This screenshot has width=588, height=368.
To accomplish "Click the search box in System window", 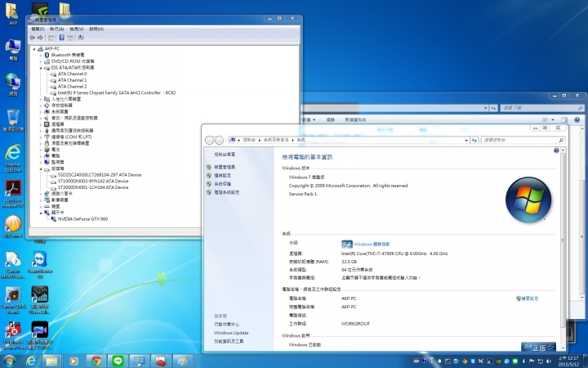I will pyautogui.click(x=523, y=140).
